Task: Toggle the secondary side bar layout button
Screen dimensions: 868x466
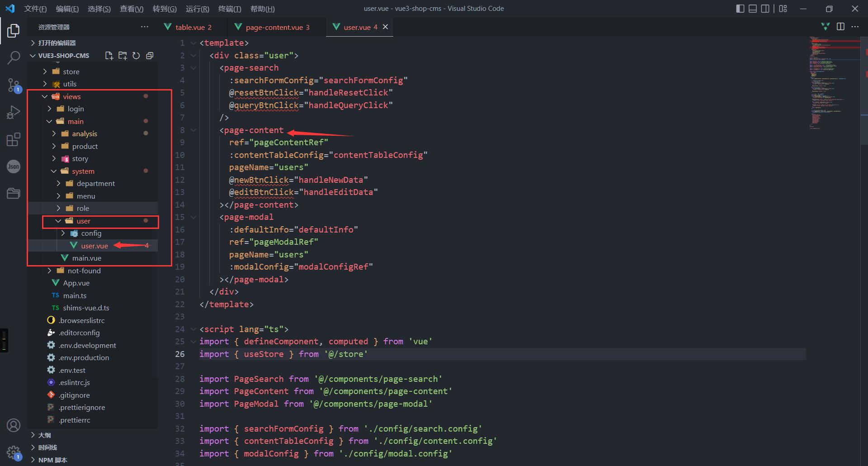Action: point(765,9)
